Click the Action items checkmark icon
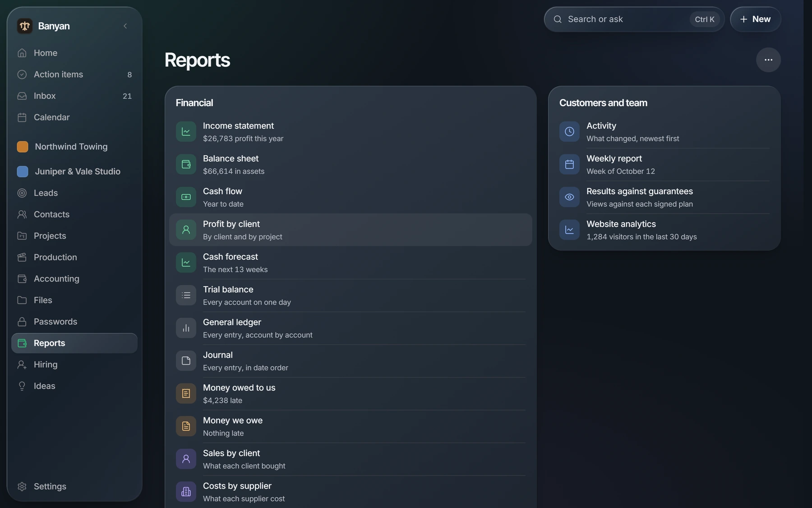This screenshot has height=508, width=812. click(22, 75)
